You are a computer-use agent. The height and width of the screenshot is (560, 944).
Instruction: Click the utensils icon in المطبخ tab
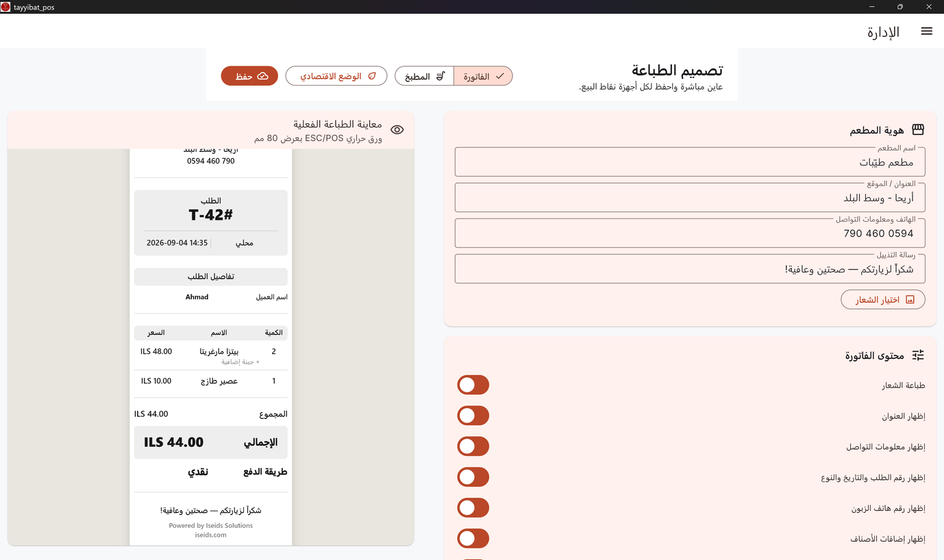click(441, 76)
